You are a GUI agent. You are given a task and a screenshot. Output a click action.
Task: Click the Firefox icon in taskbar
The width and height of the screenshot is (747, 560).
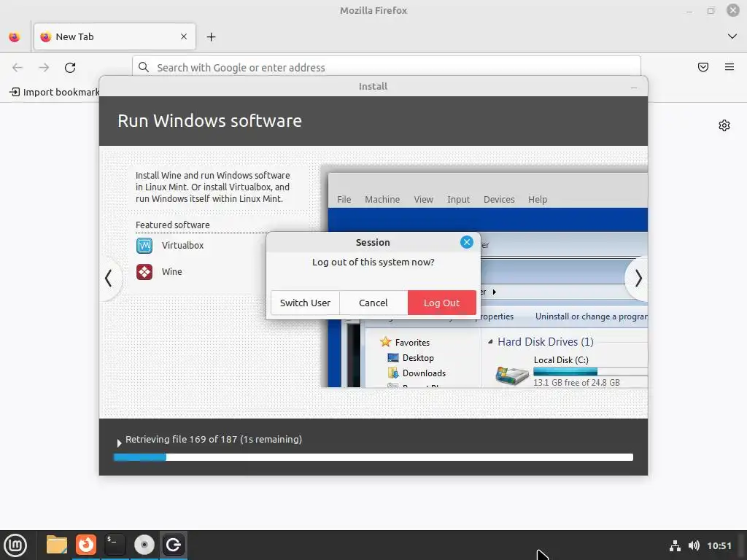[86, 545]
